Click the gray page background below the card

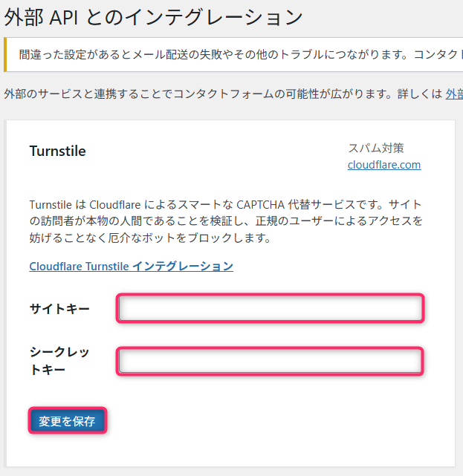click(x=223, y=472)
